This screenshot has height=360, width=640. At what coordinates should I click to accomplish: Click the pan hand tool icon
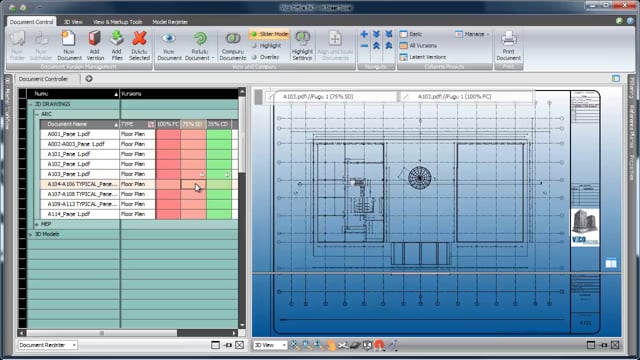click(x=331, y=345)
